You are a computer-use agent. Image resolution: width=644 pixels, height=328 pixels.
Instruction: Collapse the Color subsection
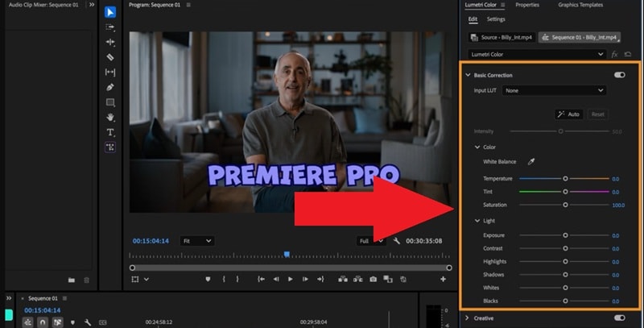pos(477,147)
